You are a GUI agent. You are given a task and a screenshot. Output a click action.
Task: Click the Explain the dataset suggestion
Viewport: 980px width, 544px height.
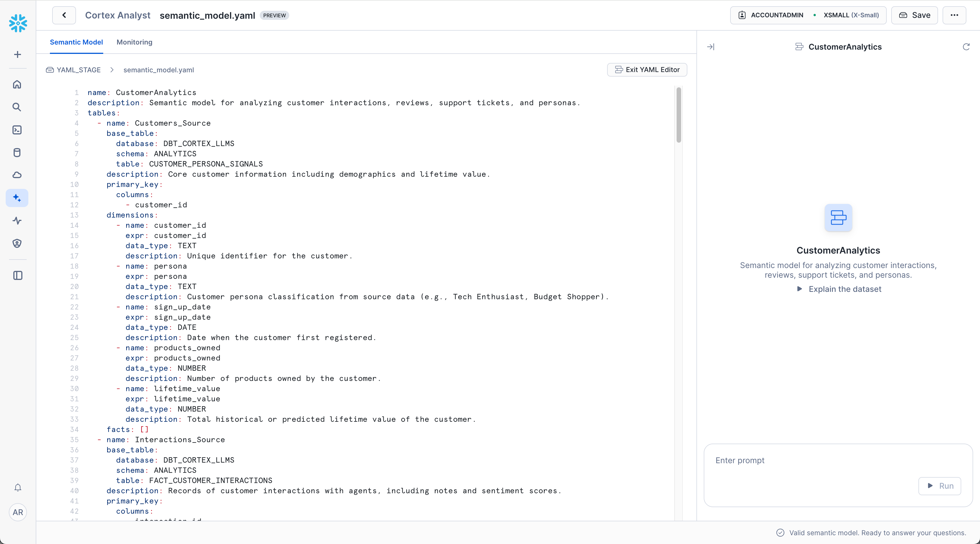pyautogui.click(x=839, y=289)
